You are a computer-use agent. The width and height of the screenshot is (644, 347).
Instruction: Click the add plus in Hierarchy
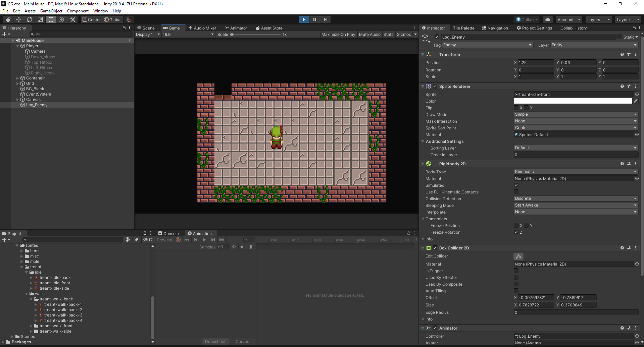[6, 34]
